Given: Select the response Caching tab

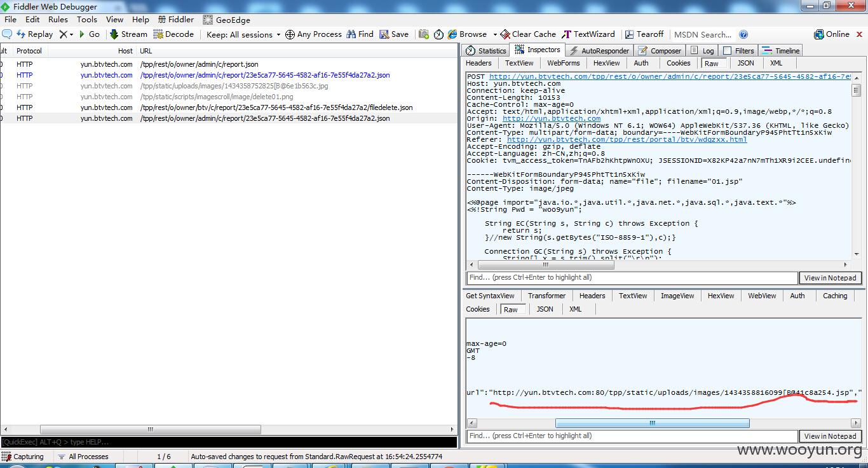Looking at the screenshot, I should coord(835,296).
